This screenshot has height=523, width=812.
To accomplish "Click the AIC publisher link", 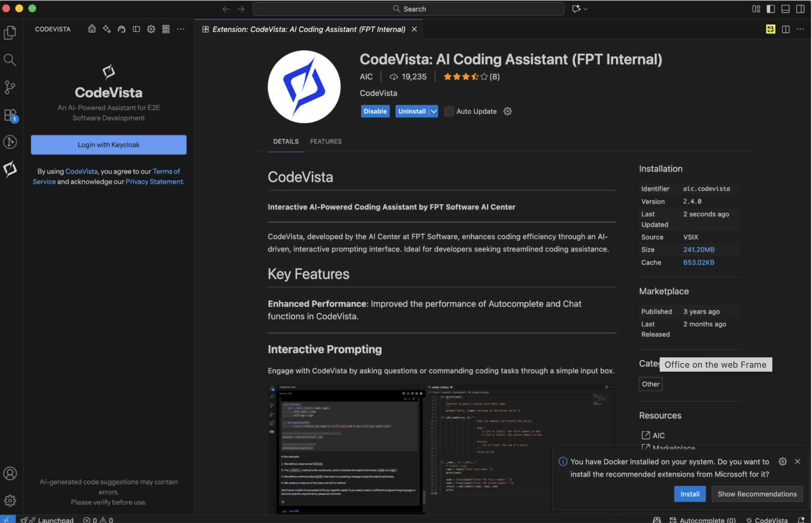I will pyautogui.click(x=366, y=77).
